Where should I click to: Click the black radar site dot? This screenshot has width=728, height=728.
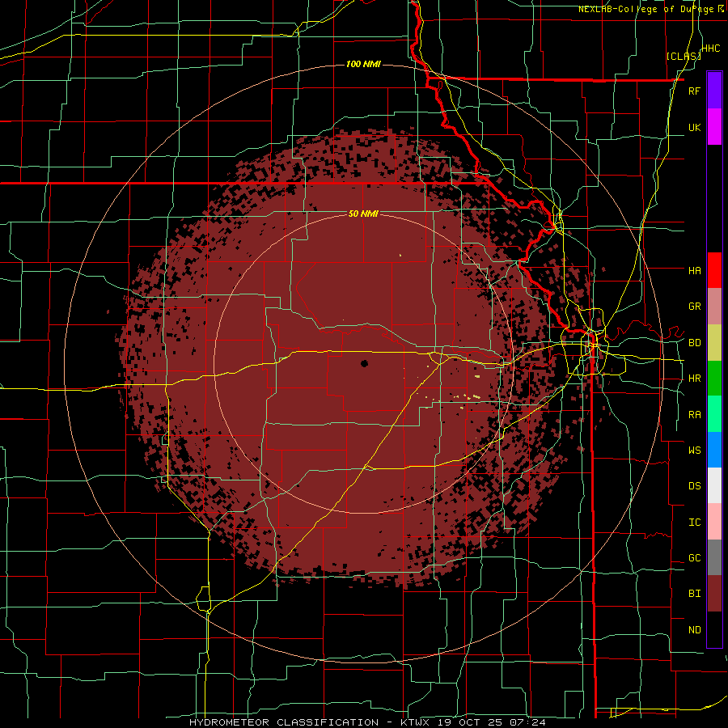click(364, 363)
